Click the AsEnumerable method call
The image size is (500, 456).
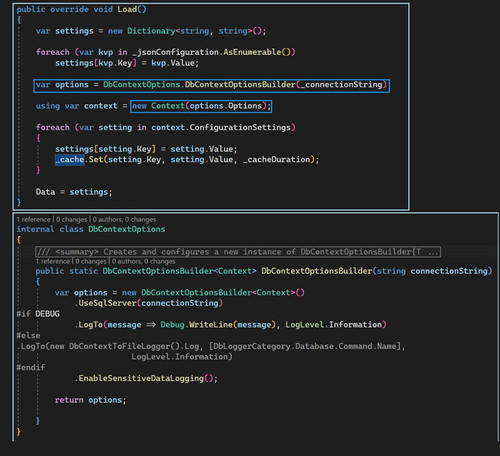252,52
